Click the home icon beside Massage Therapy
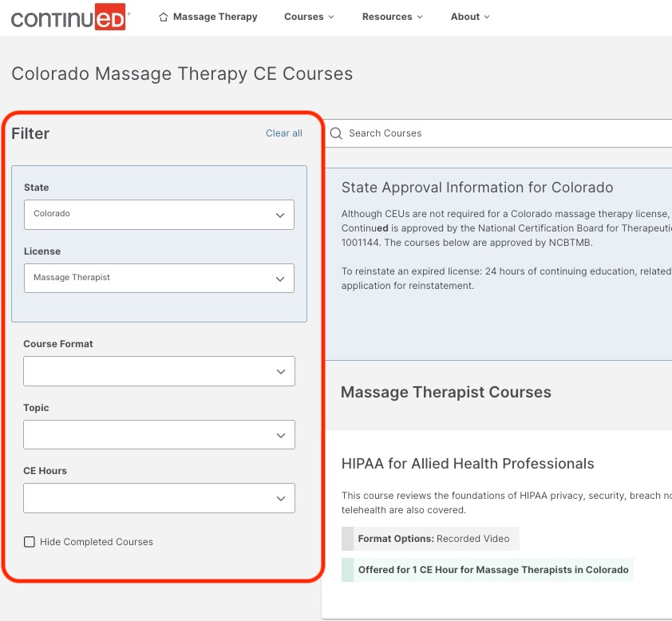This screenshot has height=621, width=672. coord(165,16)
